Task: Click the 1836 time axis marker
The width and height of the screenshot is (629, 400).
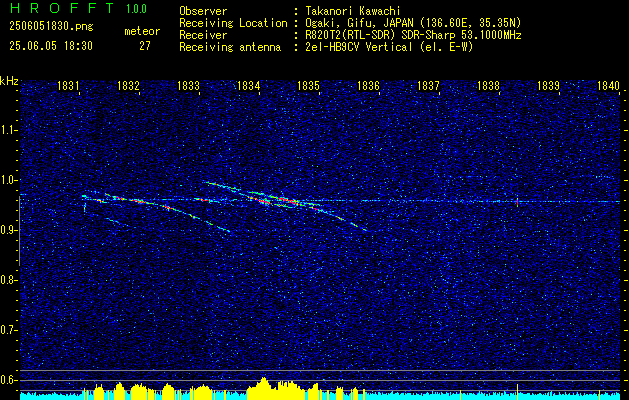Action: pos(368,85)
